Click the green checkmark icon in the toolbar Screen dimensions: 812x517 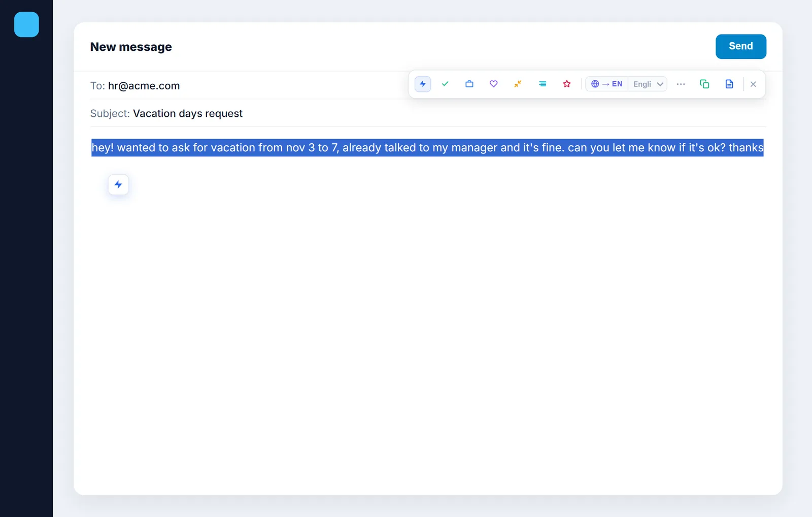tap(445, 84)
